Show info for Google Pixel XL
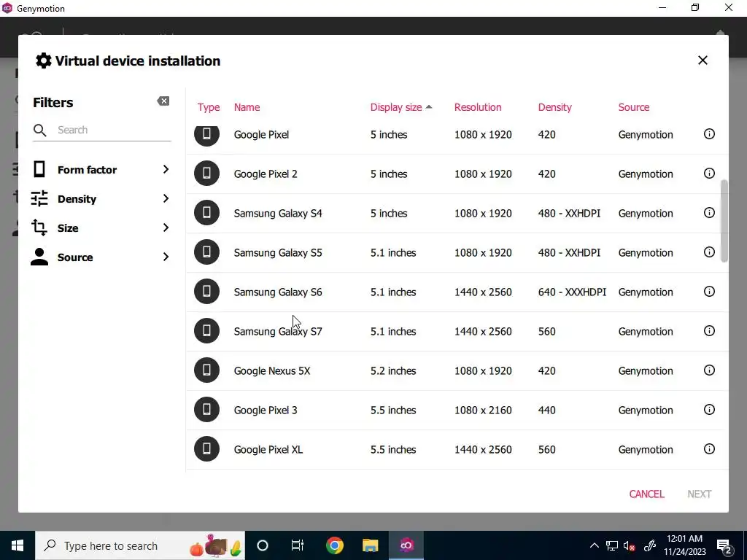747x560 pixels. click(x=709, y=449)
